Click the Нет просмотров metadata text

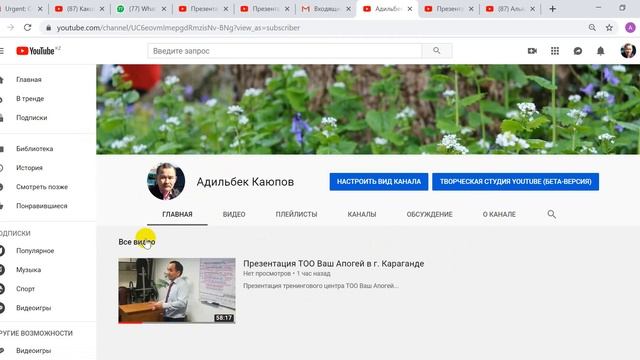click(x=267, y=273)
